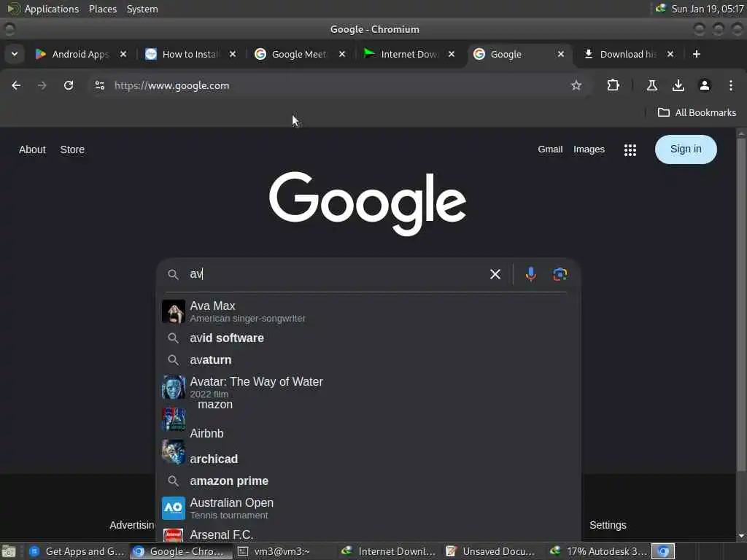Screen dimensions: 747x560
Task: Open the profile avatar icon
Action: pyautogui.click(x=704, y=85)
